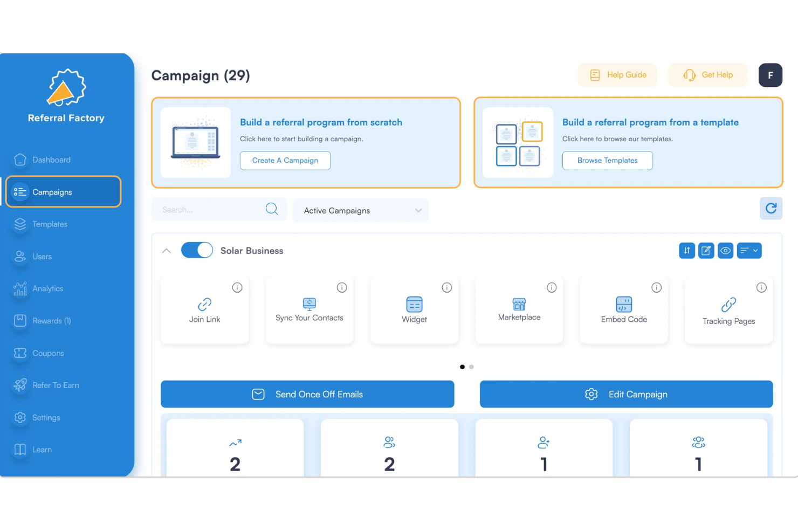Open the F user profile avatar
This screenshot has width=798, height=532.
pos(771,75)
